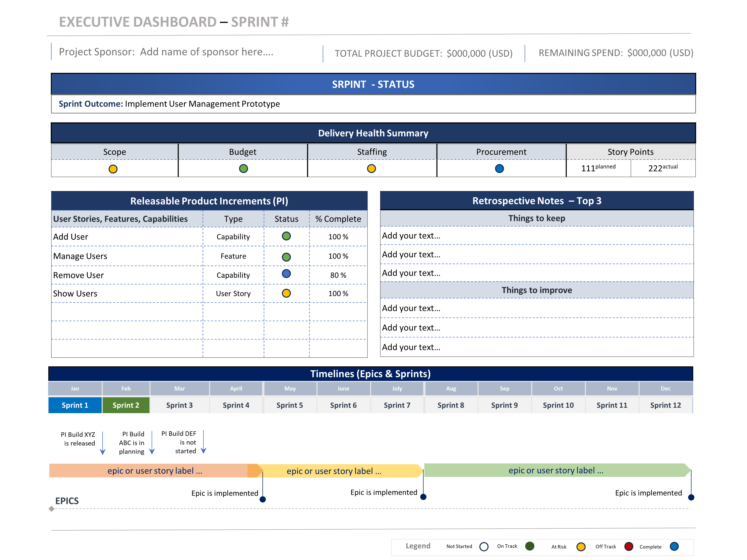Click the Staffing yellow status circle
Screen dimensions: 747x560
[x=371, y=168]
